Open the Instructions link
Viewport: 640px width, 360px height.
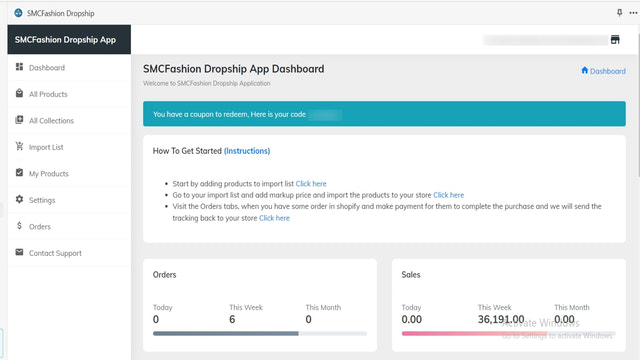pyautogui.click(x=247, y=151)
